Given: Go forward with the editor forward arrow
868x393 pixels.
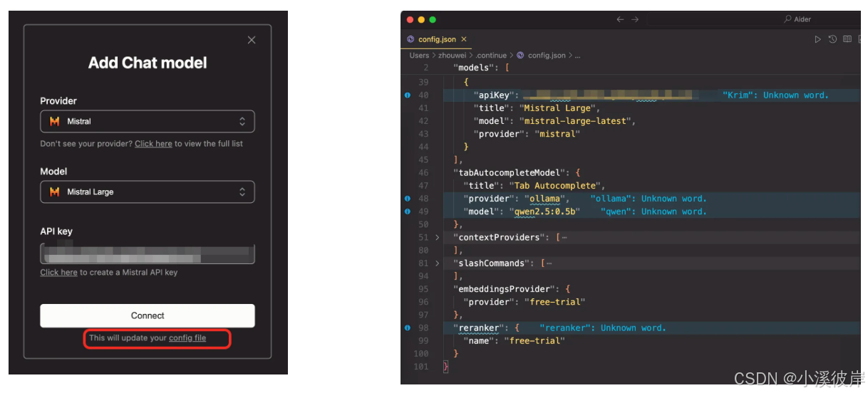Looking at the screenshot, I should [x=635, y=19].
